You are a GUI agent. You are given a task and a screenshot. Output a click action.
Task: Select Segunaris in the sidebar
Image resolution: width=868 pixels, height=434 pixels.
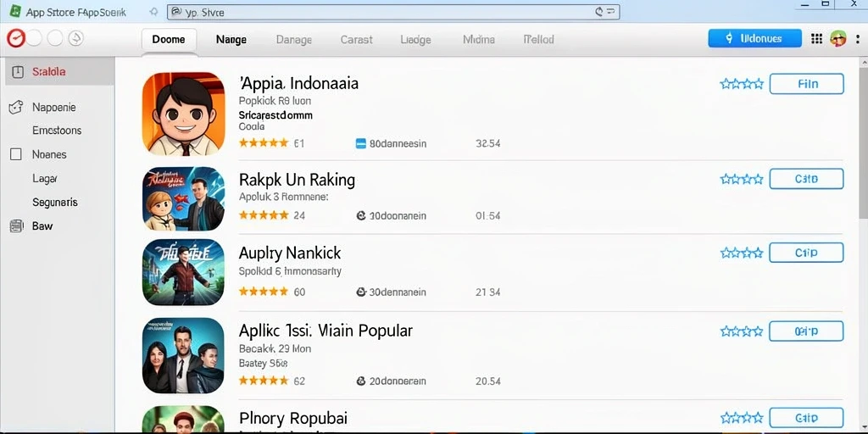[x=55, y=203]
